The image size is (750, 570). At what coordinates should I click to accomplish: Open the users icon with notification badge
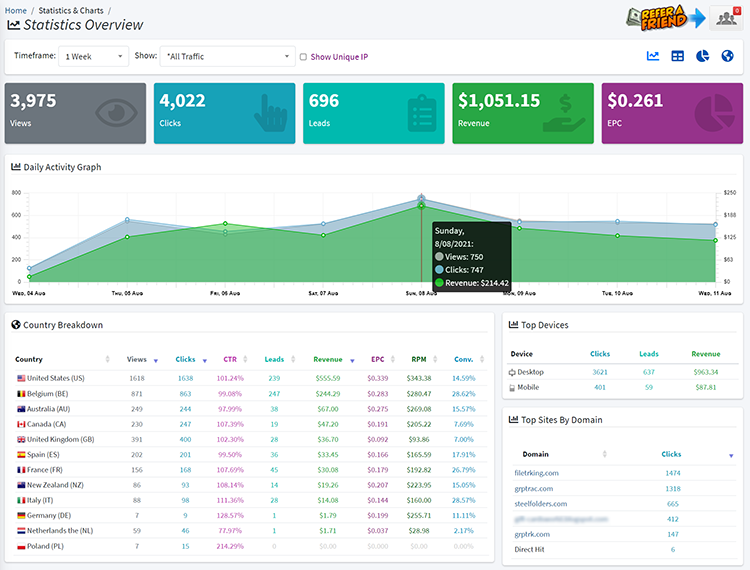point(725,18)
